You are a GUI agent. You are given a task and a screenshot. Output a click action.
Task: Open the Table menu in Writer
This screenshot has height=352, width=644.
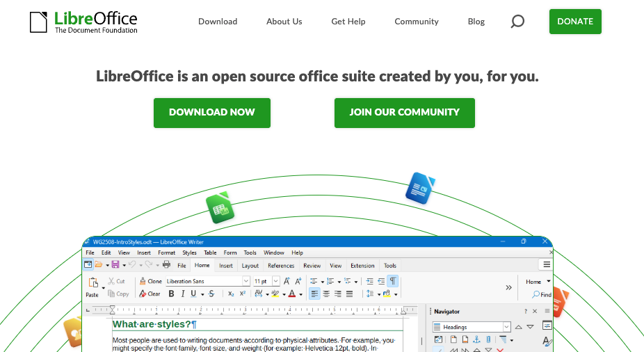coord(210,253)
